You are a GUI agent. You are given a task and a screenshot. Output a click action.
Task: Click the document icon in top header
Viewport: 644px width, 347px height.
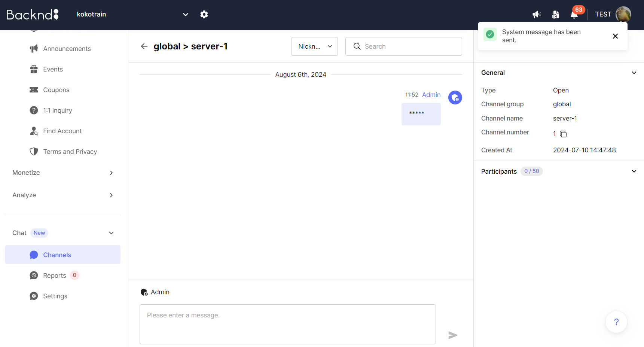pos(556,14)
